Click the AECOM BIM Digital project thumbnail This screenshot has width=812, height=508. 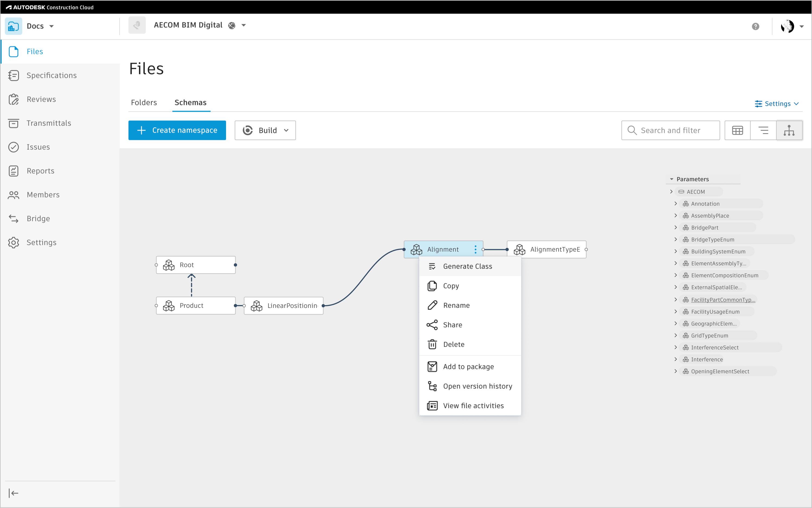point(137,25)
